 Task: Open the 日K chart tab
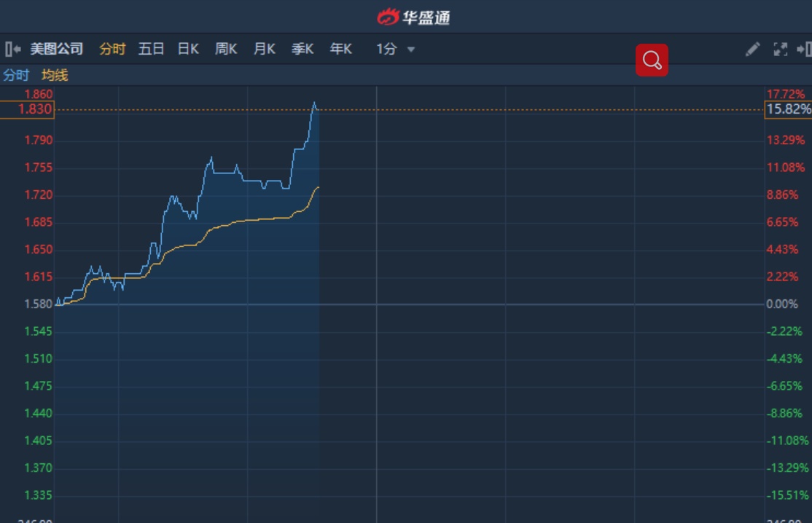coord(188,49)
